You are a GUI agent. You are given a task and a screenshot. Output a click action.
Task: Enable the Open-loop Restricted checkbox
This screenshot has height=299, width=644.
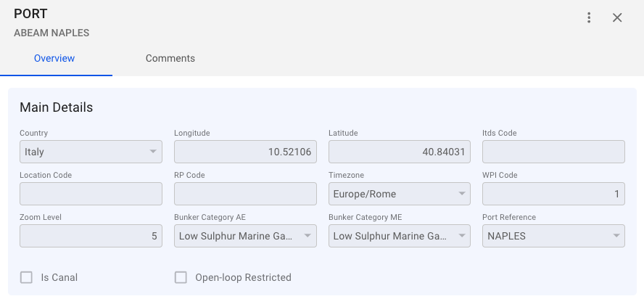(x=181, y=277)
